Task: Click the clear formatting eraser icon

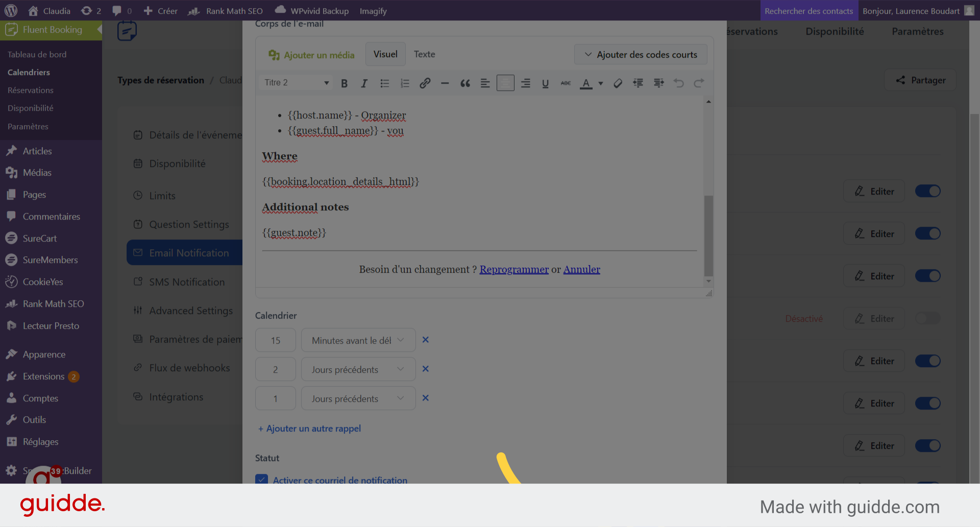Action: [x=618, y=83]
